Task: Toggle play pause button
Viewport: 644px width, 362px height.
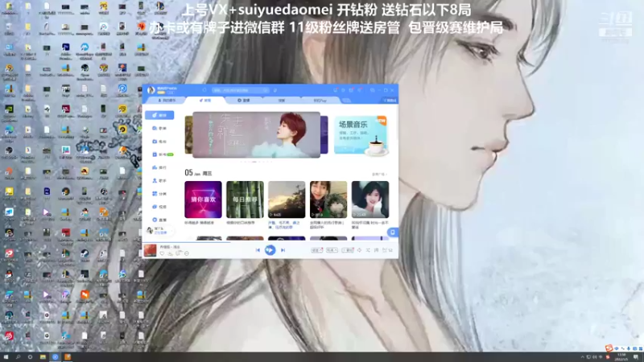Action: (270, 250)
